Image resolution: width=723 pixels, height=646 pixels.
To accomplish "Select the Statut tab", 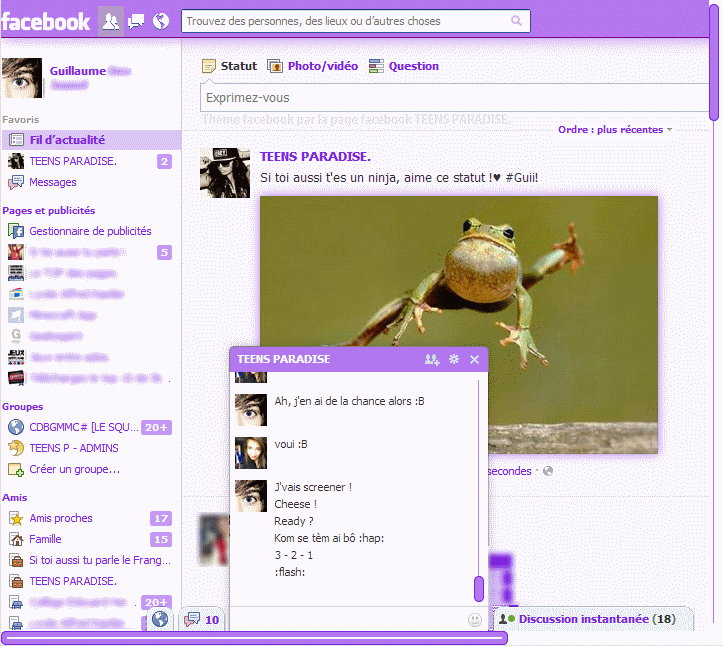I will (x=230, y=66).
